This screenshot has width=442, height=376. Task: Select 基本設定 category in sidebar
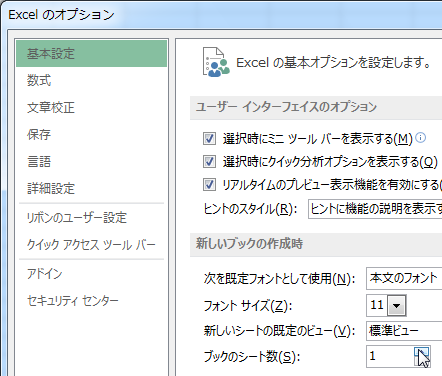click(91, 54)
